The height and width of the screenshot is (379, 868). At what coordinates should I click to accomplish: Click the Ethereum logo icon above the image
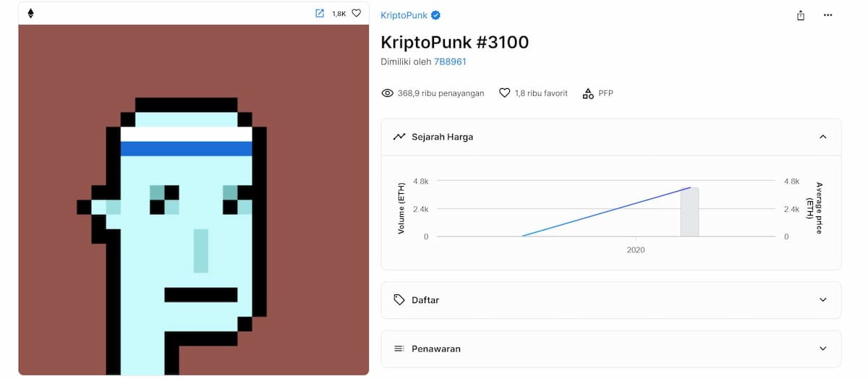point(30,13)
